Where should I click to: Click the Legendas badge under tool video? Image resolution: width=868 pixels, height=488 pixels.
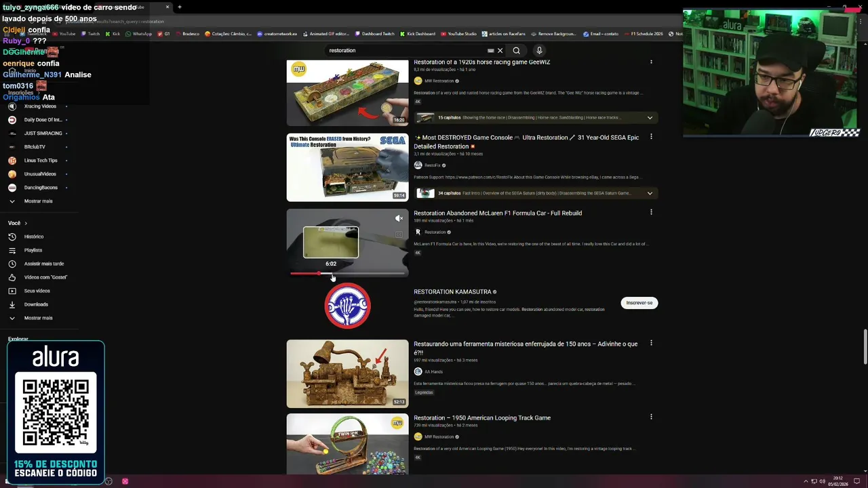click(424, 392)
